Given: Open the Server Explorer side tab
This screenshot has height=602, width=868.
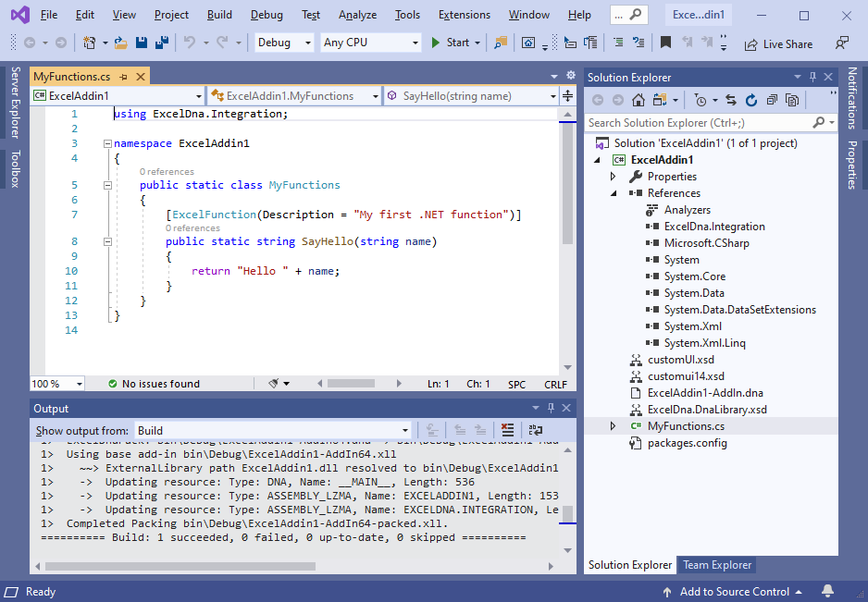Looking at the screenshot, I should (16, 103).
